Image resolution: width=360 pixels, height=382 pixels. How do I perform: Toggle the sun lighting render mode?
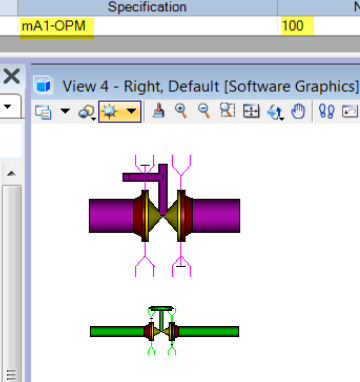point(110,111)
